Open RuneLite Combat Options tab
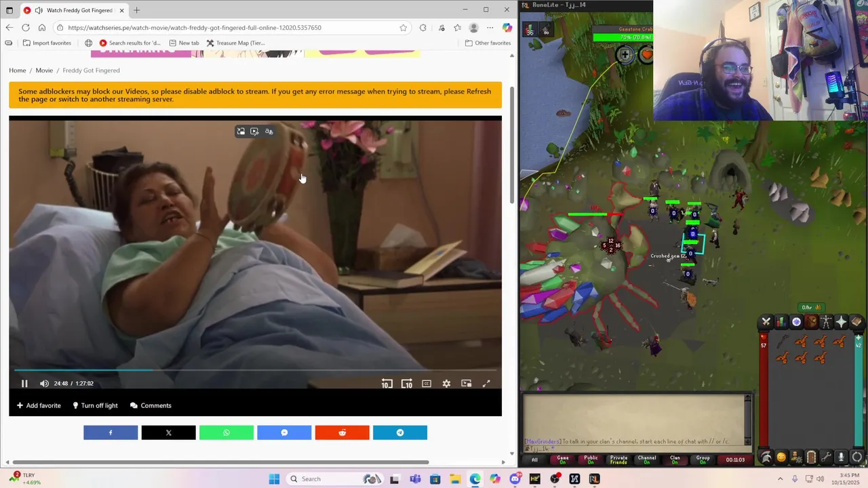868x488 pixels. point(766,322)
